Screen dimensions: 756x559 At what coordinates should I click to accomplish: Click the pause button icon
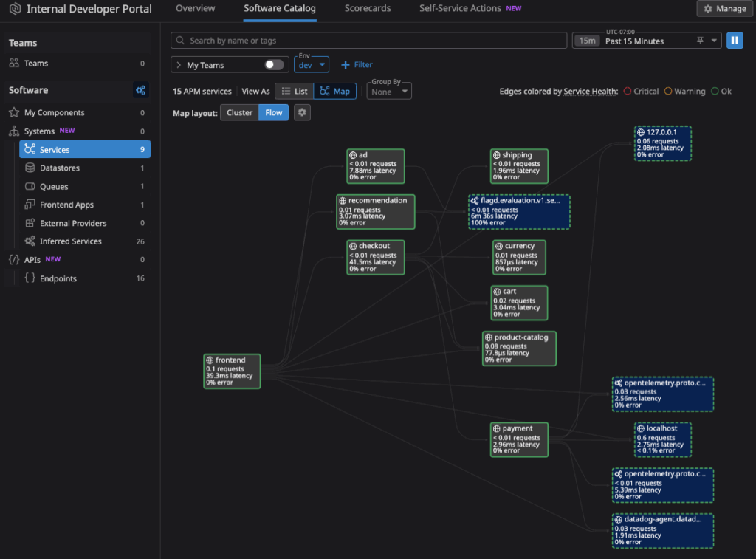click(x=735, y=41)
